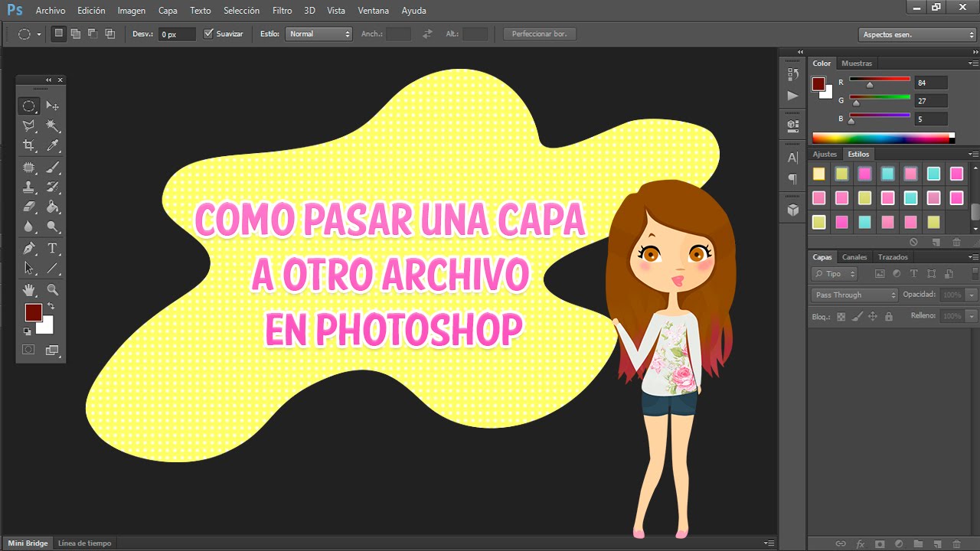Swap foreground and background colors

(x=51, y=306)
